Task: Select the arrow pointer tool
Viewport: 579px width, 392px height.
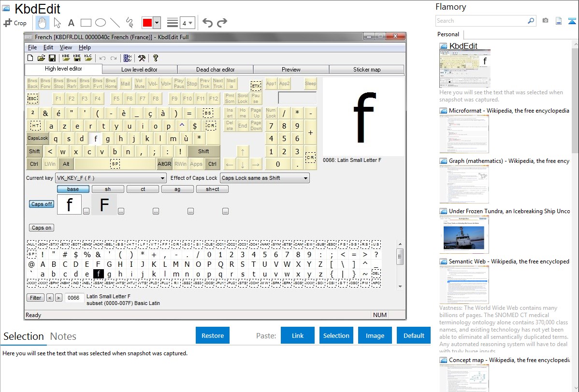Action: point(57,23)
